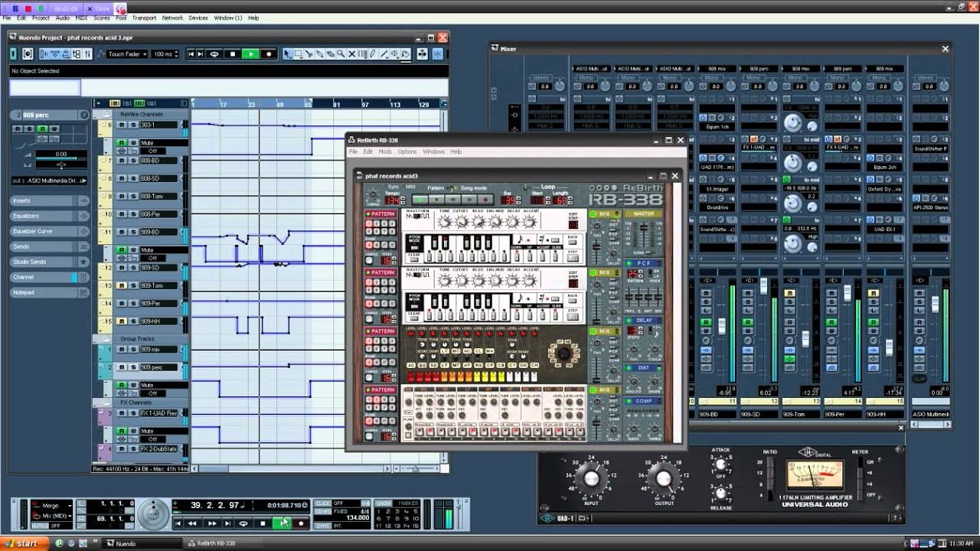Select the Object Selection arrow tool
The image size is (980, 551).
288,54
